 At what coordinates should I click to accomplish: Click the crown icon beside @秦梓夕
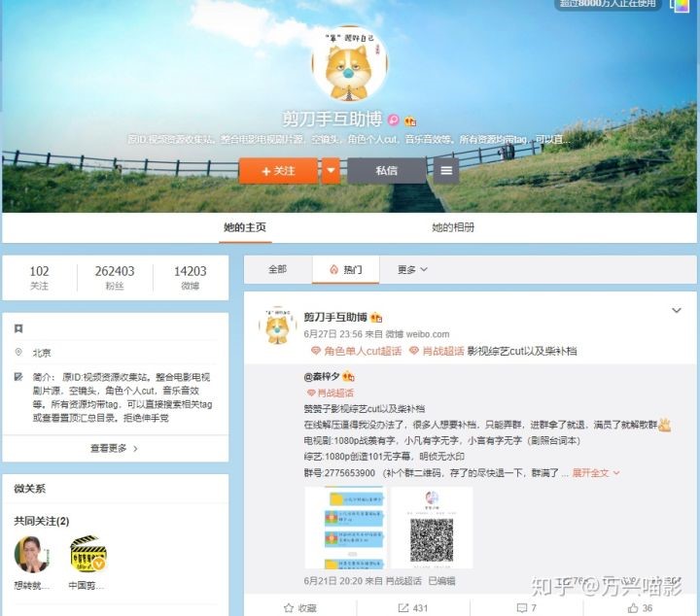pyautogui.click(x=348, y=377)
